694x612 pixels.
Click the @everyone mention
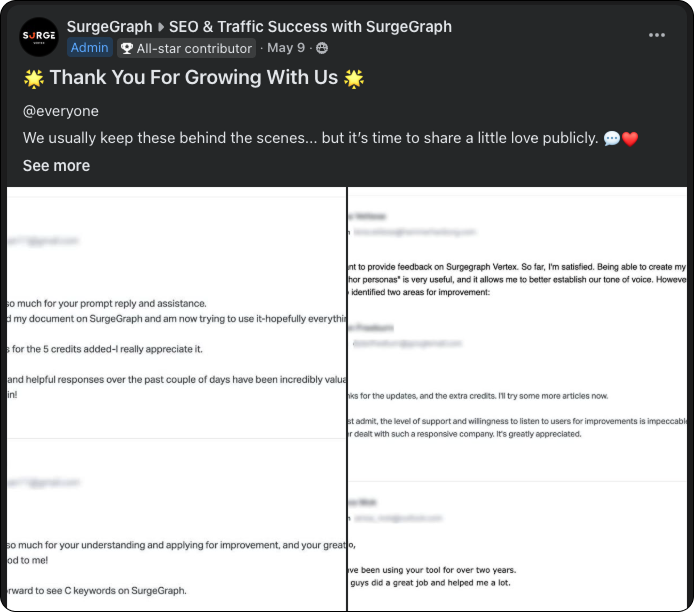click(61, 111)
